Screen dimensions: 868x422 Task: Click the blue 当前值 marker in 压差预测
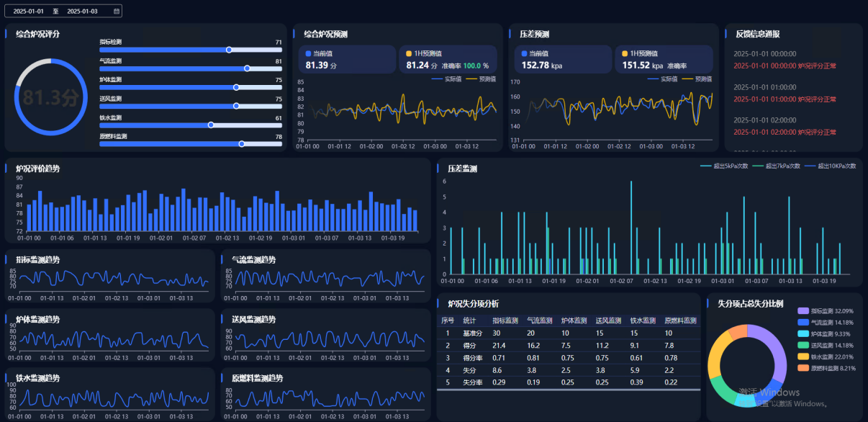(x=525, y=54)
